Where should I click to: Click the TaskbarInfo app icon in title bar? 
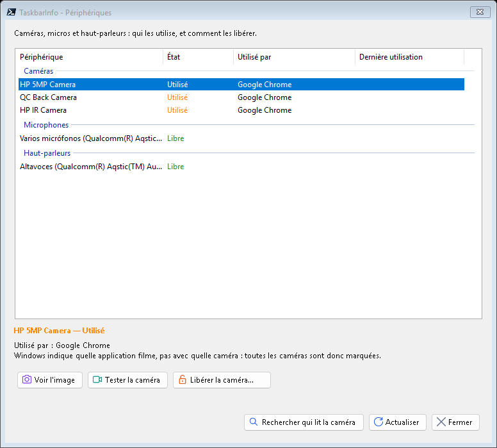12,12
